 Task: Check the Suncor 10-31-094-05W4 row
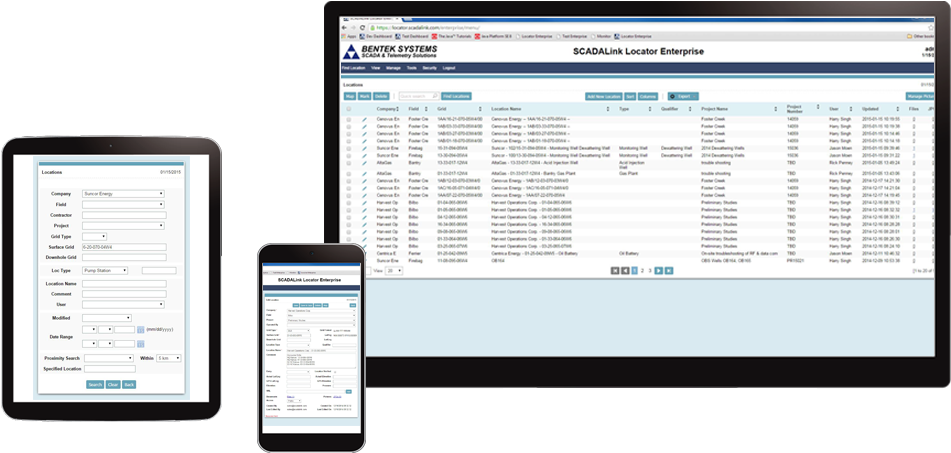349,148
